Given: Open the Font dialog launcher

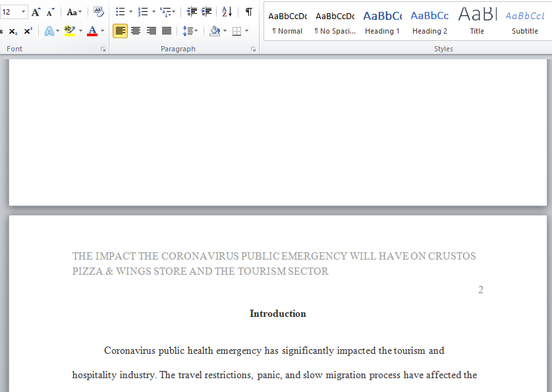Looking at the screenshot, I should click(103, 49).
